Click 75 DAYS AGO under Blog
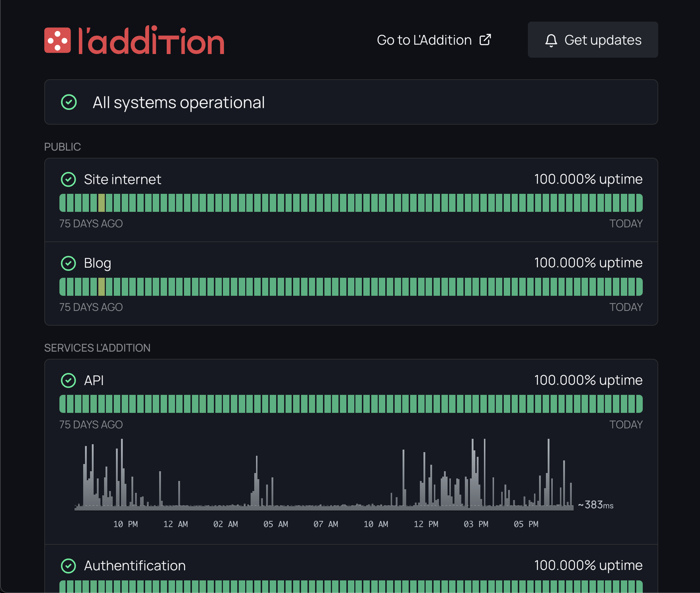700x593 pixels. tap(91, 307)
